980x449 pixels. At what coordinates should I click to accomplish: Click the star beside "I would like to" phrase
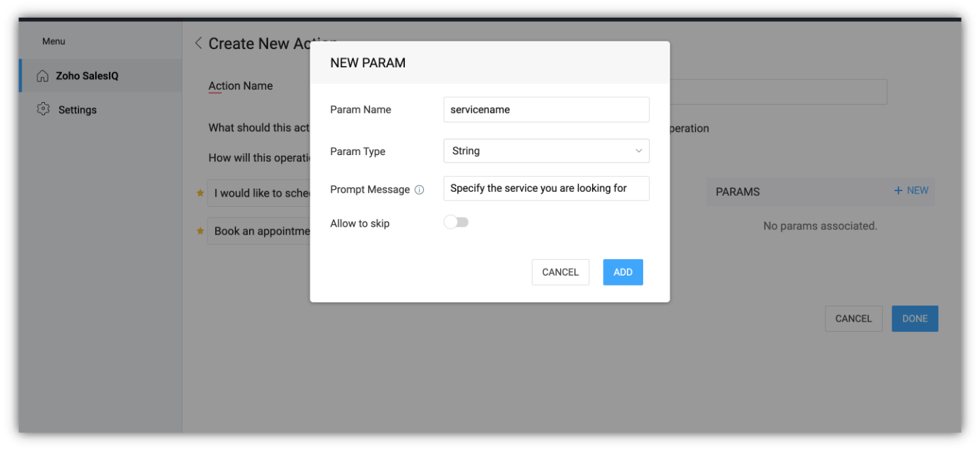[200, 193]
